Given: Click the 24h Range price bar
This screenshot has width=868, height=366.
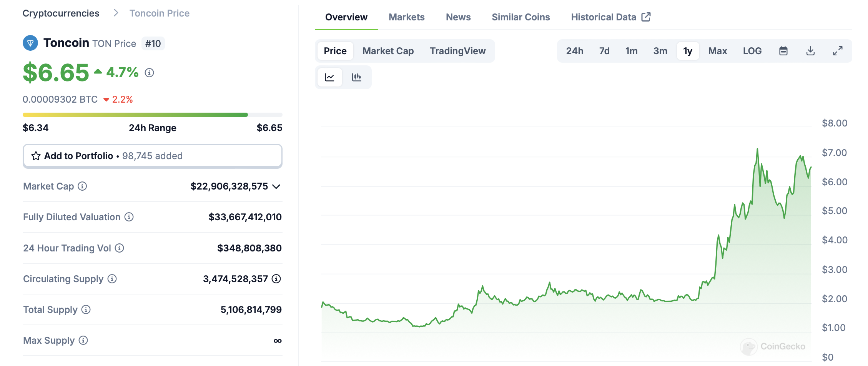Looking at the screenshot, I should click(x=152, y=115).
